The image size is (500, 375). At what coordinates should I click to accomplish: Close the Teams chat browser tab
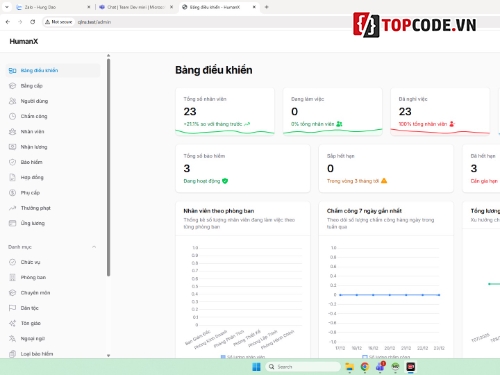[171, 7]
